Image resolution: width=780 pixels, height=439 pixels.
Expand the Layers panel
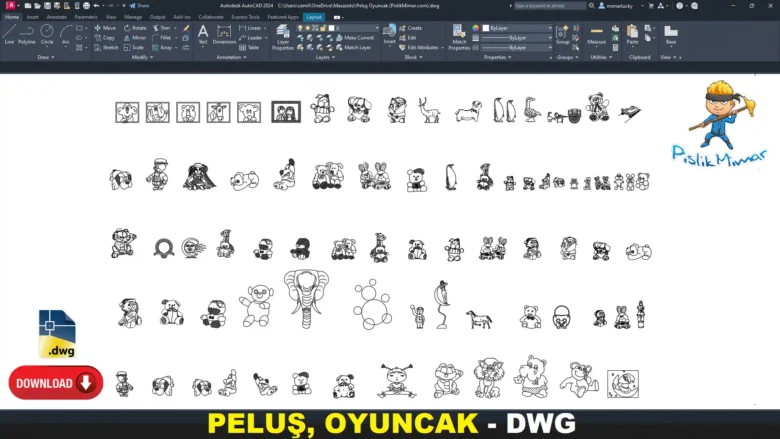325,58
